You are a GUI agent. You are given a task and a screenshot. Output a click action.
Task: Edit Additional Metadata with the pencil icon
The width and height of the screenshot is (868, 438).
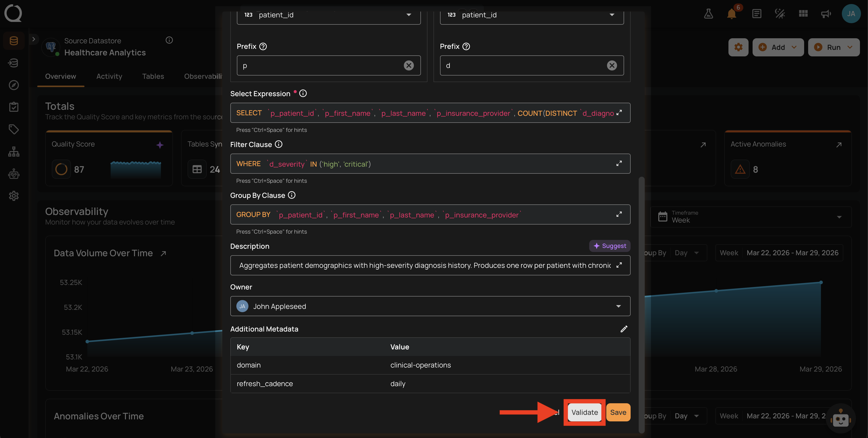click(624, 329)
